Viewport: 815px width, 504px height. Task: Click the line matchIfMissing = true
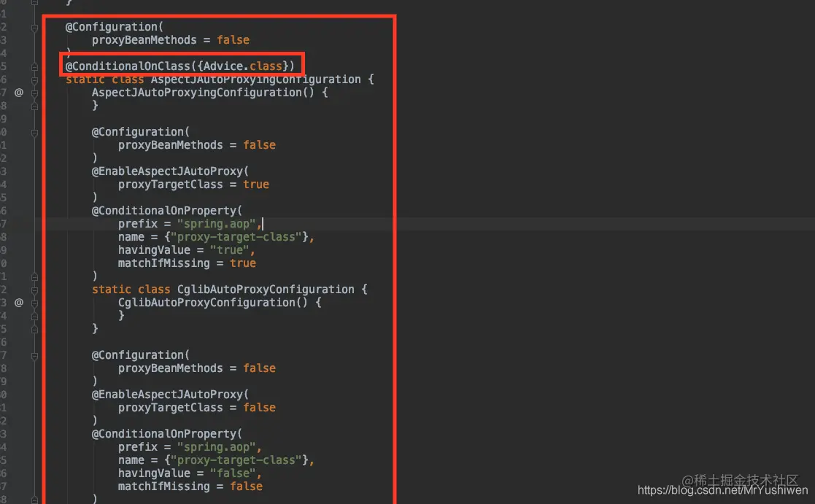tap(187, 263)
